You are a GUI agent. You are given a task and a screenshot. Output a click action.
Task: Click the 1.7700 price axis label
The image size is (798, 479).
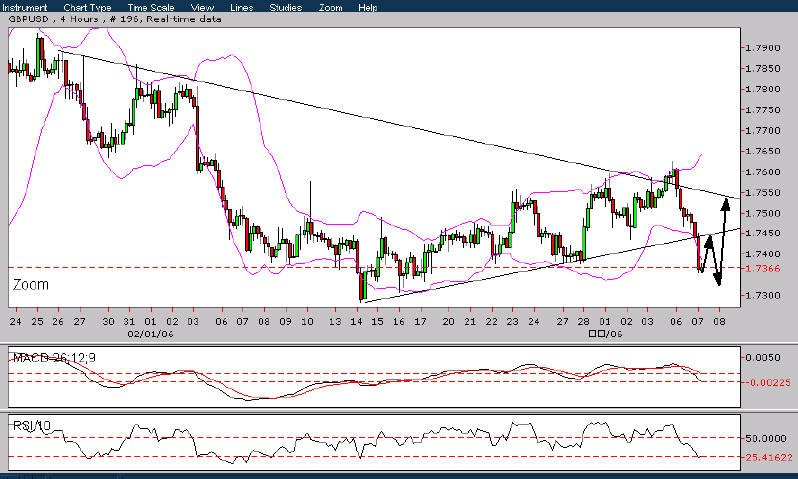point(762,131)
